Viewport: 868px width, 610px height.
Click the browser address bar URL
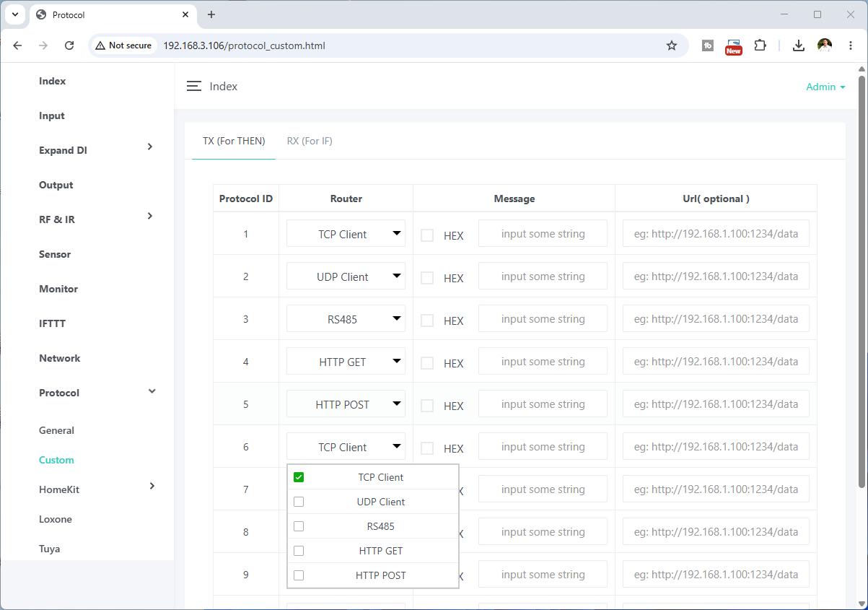click(x=244, y=45)
